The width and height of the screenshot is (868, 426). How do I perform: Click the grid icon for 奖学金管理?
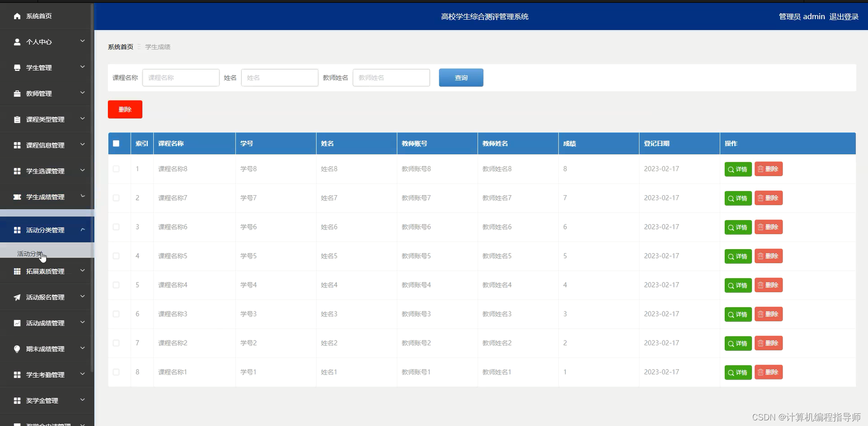coord(17,400)
